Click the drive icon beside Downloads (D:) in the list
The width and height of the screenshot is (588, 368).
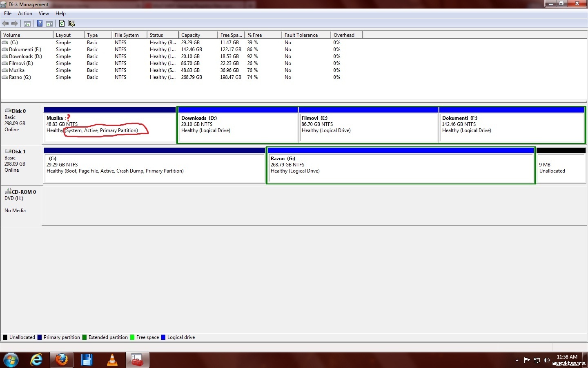point(5,56)
